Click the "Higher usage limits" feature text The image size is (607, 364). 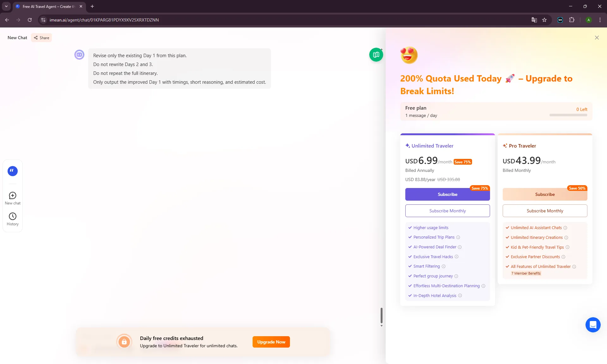(431, 228)
